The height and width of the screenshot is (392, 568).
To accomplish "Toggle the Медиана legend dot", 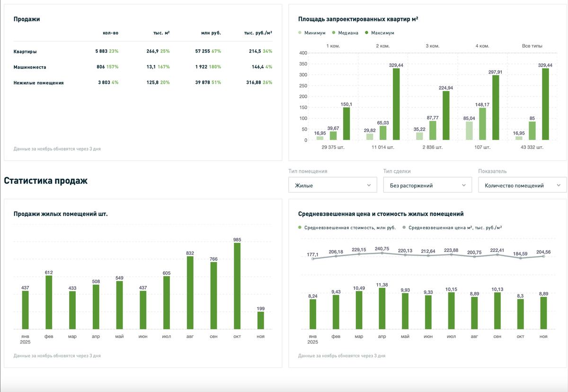I will 334,33.
